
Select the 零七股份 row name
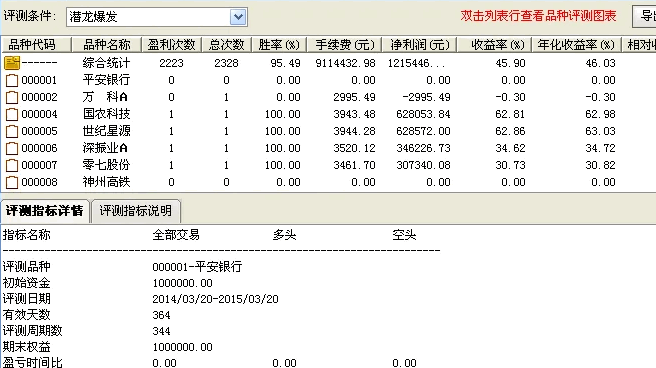click(106, 165)
